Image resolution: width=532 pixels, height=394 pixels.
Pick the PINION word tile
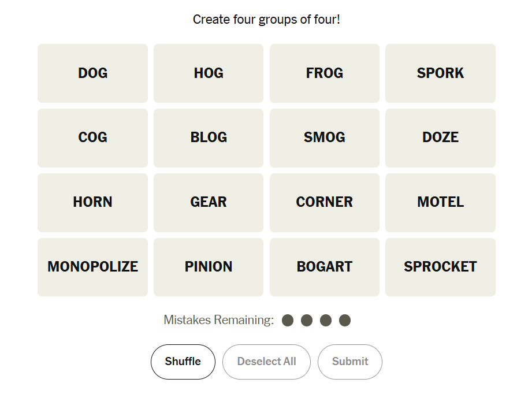(x=209, y=267)
